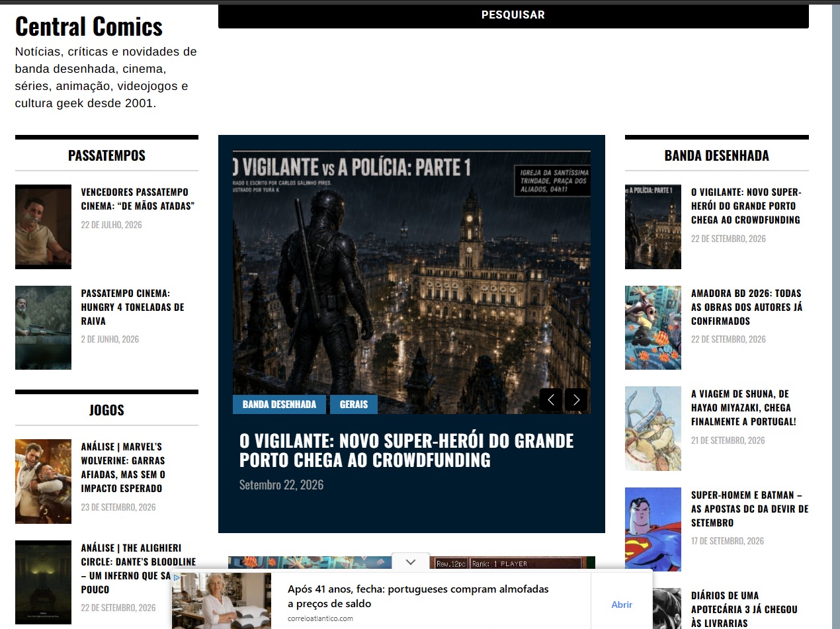Click the slider date Setembro 22, 2026
Screen dimensions: 840x629
pos(281,485)
